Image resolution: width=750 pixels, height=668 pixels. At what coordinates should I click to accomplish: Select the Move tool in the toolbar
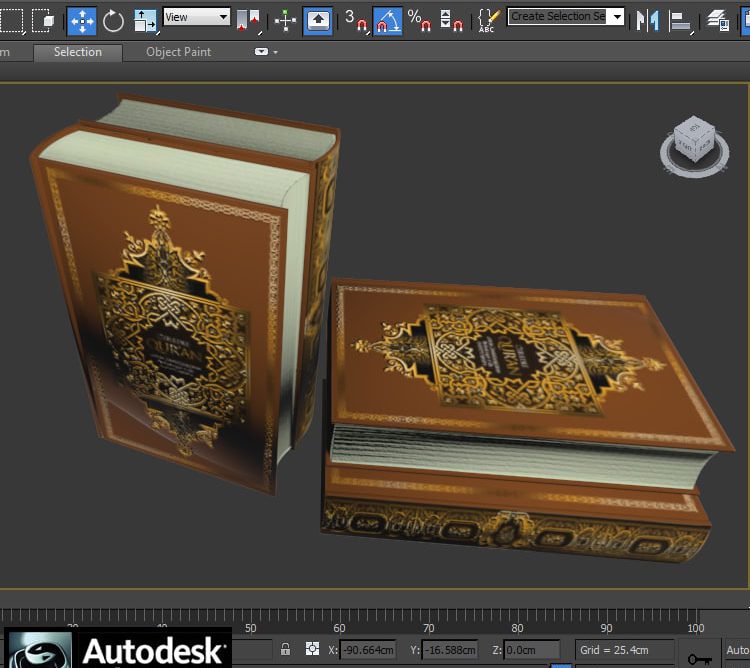pos(81,20)
